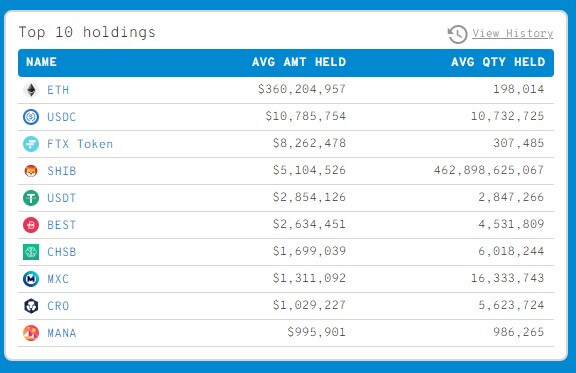
Task: Click the red BEST token icon
Action: click(x=31, y=225)
